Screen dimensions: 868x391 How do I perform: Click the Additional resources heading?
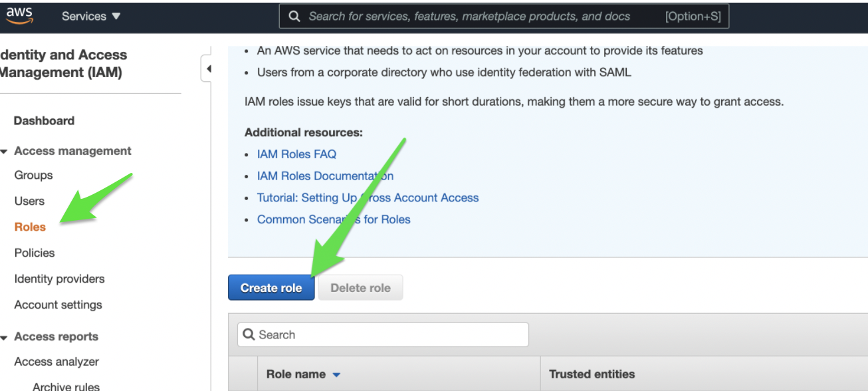(304, 132)
